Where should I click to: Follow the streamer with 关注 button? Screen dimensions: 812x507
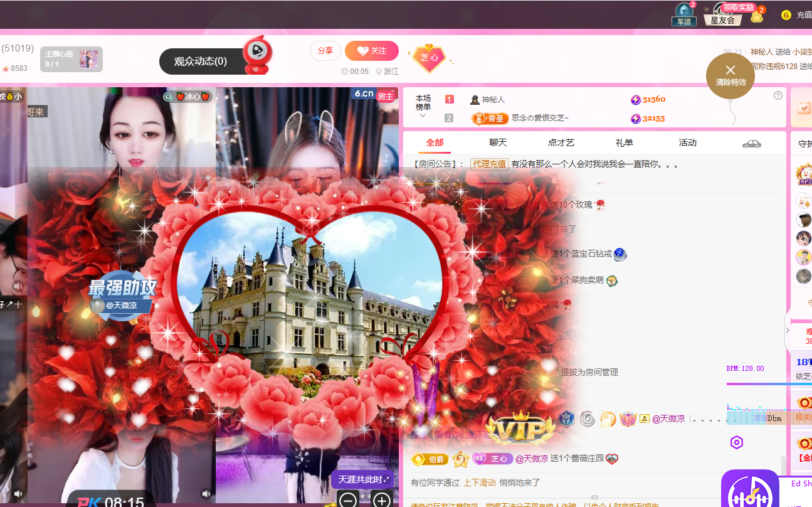click(x=371, y=51)
